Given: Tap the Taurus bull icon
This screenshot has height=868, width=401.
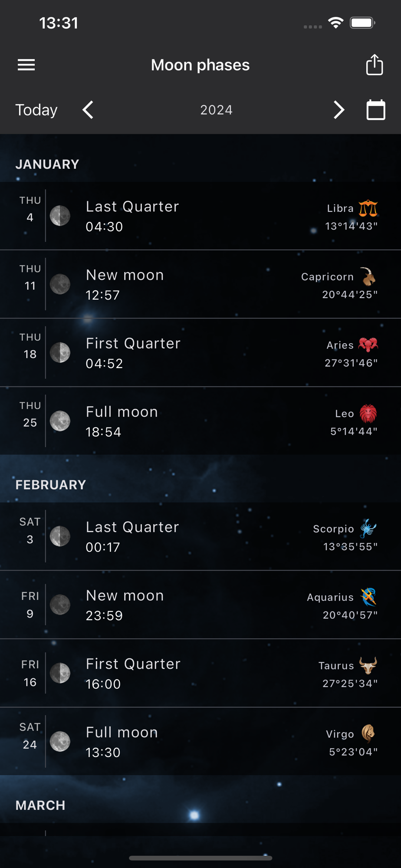Looking at the screenshot, I should coord(368,665).
